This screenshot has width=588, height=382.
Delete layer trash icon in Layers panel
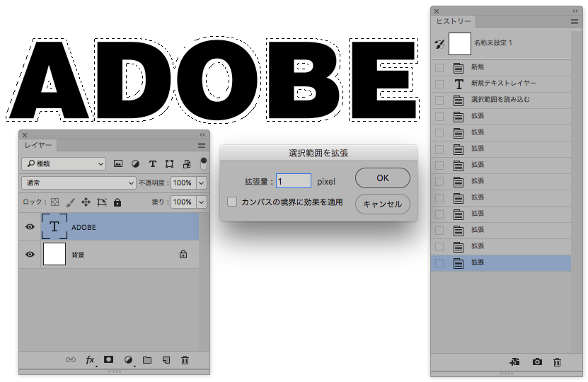click(185, 360)
